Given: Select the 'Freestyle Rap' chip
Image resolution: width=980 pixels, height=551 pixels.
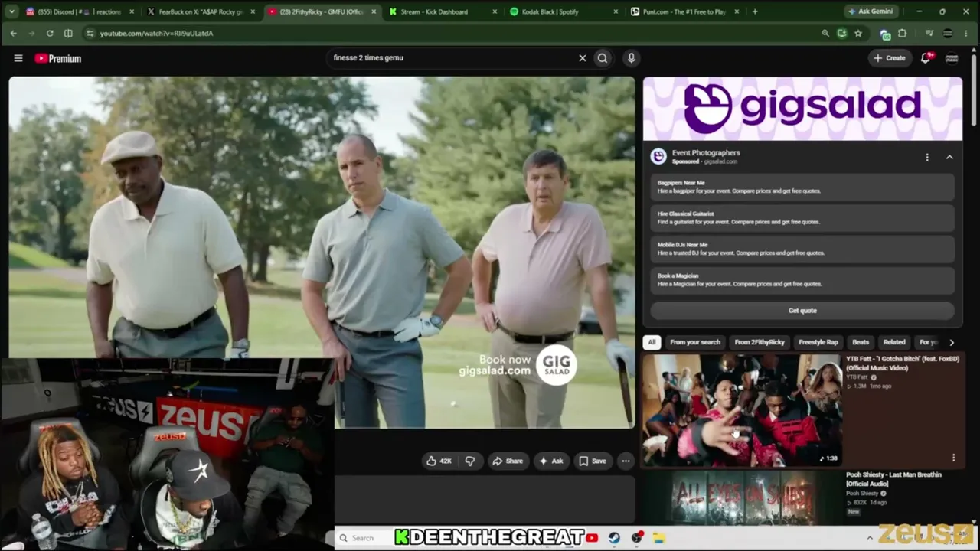Looking at the screenshot, I should pyautogui.click(x=818, y=342).
